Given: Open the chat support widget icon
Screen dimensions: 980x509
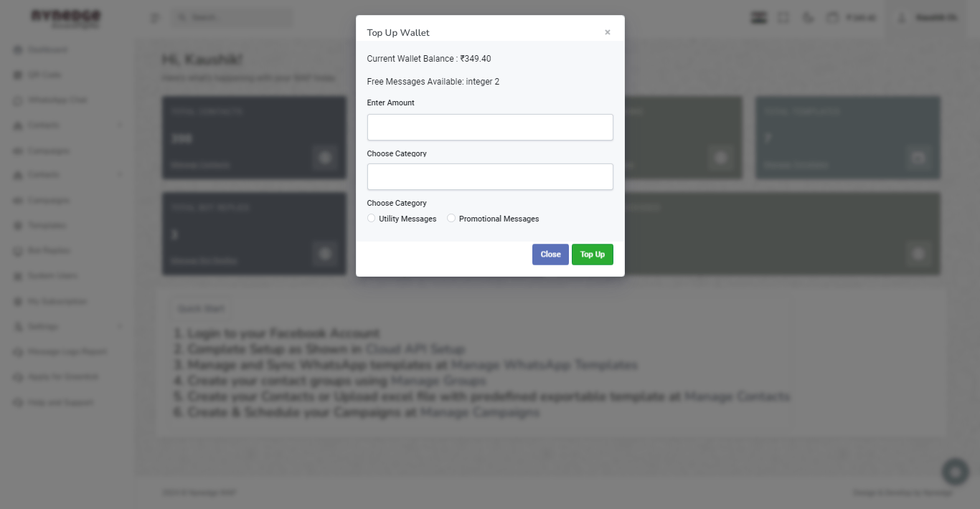Looking at the screenshot, I should [x=955, y=472].
